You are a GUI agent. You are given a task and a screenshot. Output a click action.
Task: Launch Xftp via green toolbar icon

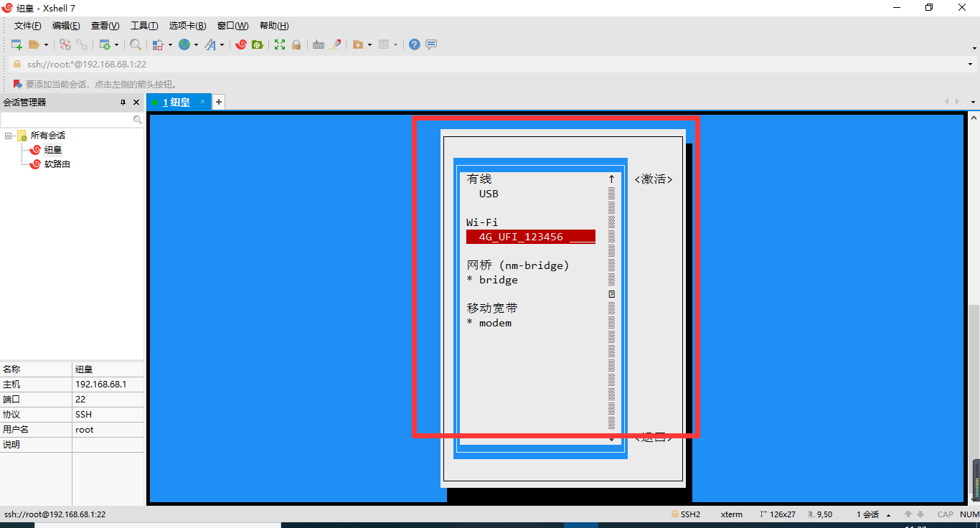(257, 44)
